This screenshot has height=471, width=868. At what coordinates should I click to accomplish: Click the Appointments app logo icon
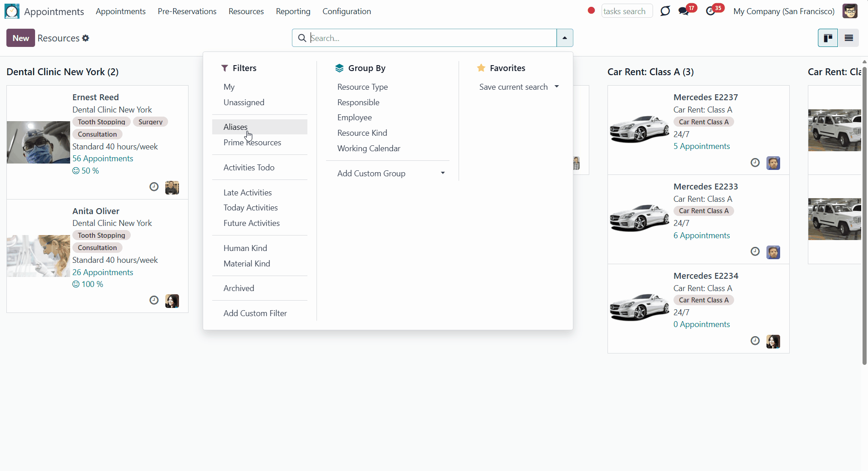[12, 11]
